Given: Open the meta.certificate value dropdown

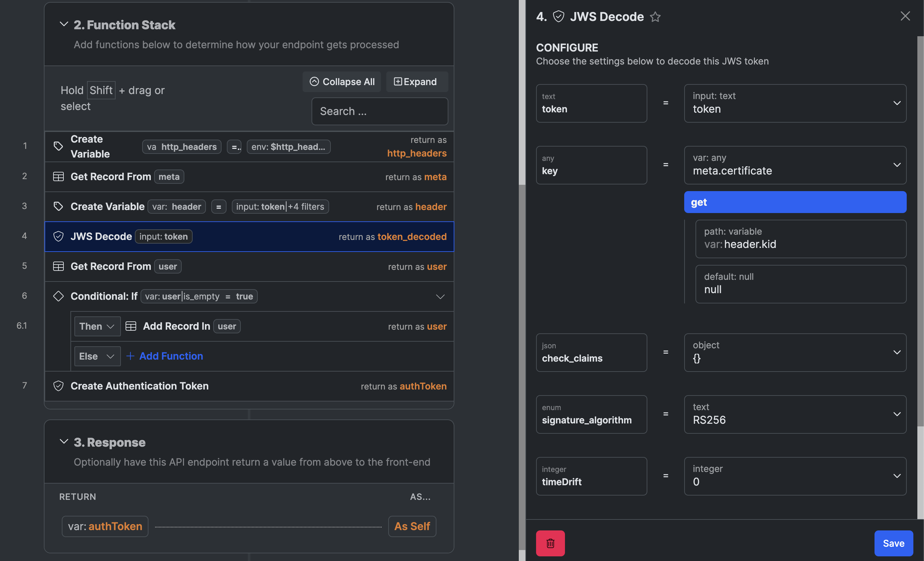Looking at the screenshot, I should click(x=795, y=165).
